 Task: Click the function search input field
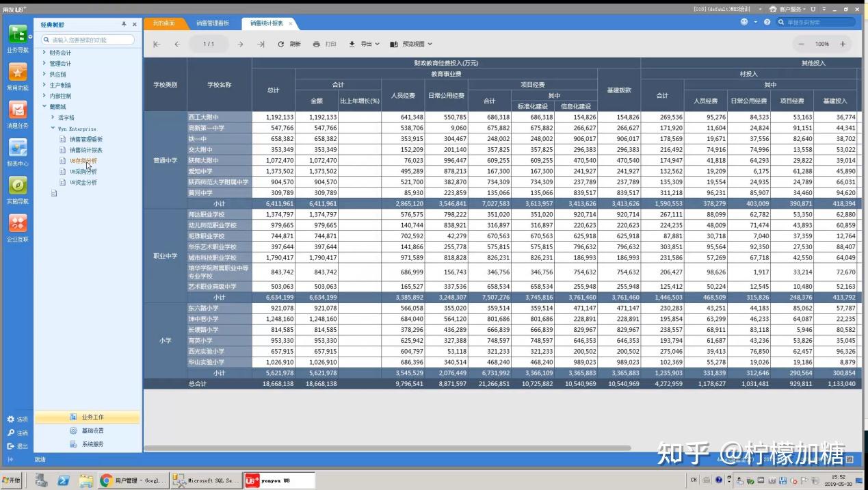[x=89, y=40]
